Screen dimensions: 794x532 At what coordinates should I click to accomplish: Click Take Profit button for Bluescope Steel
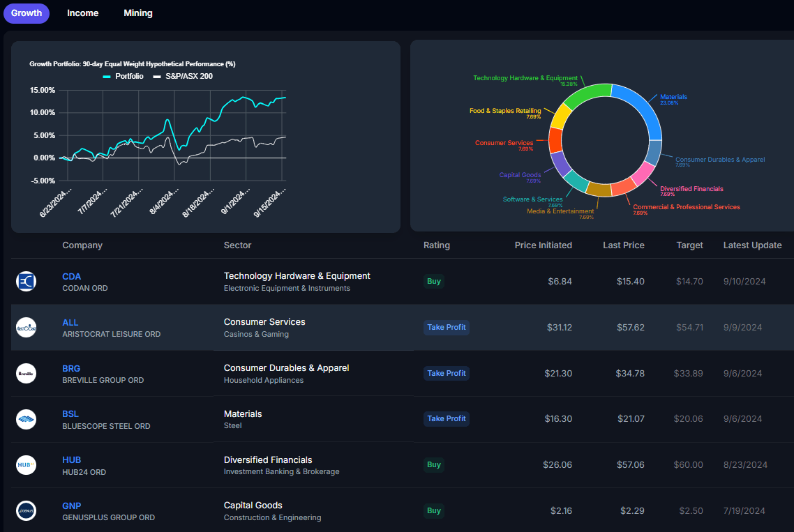pos(447,419)
